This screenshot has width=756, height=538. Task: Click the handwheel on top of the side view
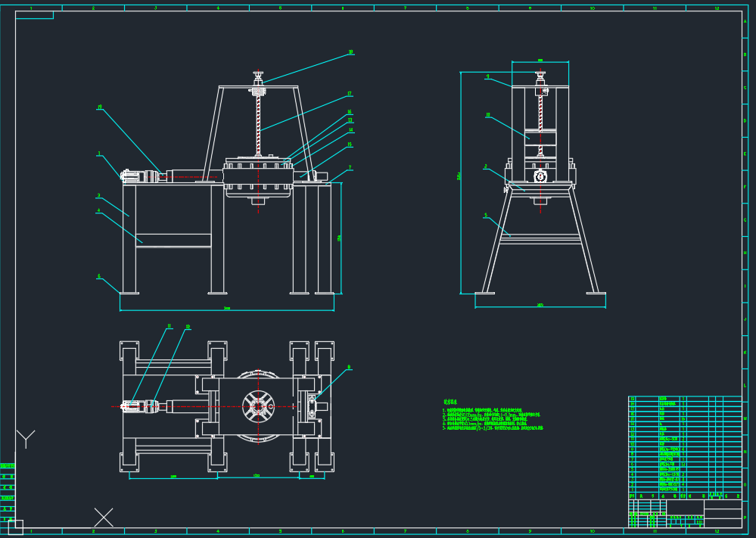click(540, 74)
